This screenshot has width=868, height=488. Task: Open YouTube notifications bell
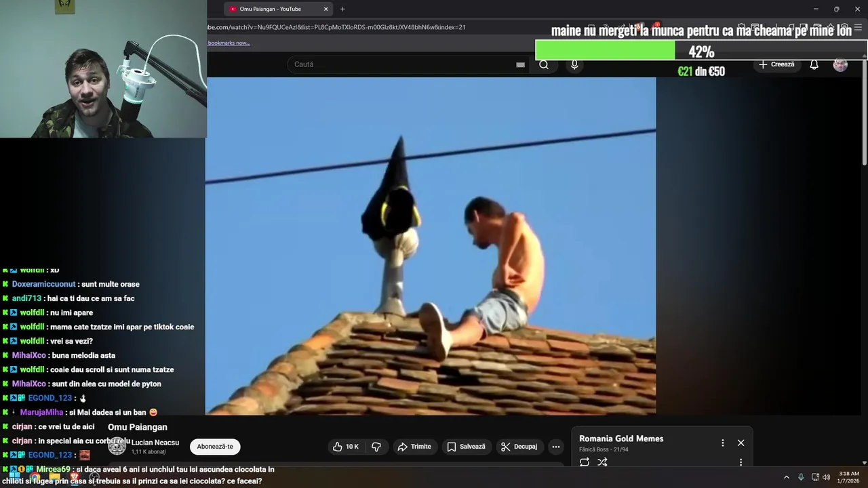coord(814,64)
